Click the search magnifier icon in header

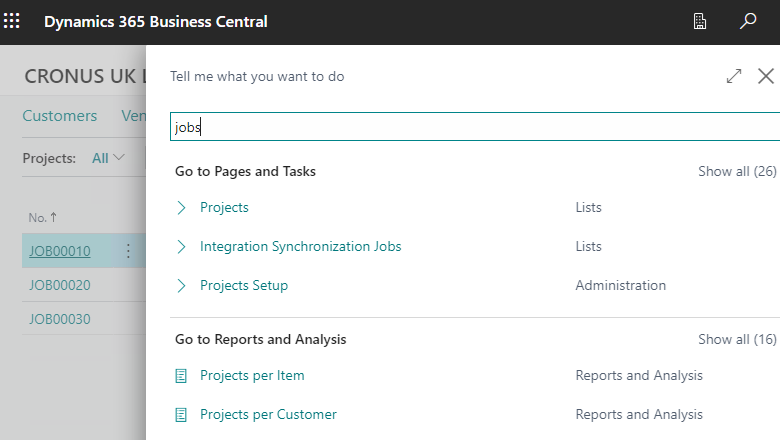(x=748, y=21)
